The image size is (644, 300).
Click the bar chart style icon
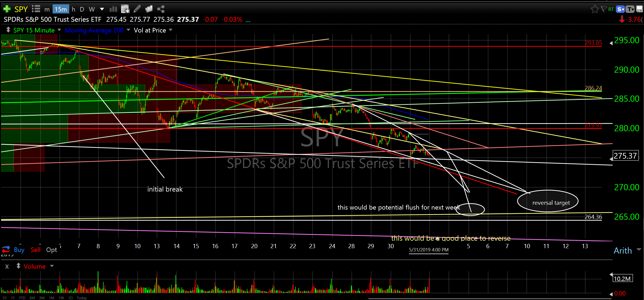[113, 9]
